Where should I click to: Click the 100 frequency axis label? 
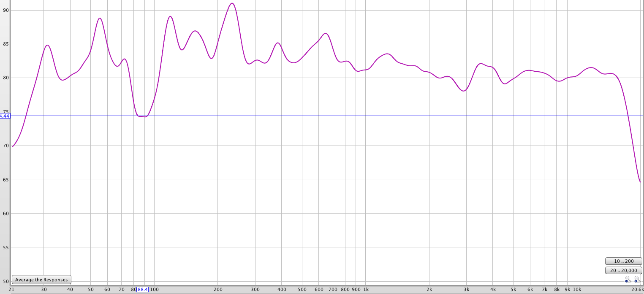(155, 289)
